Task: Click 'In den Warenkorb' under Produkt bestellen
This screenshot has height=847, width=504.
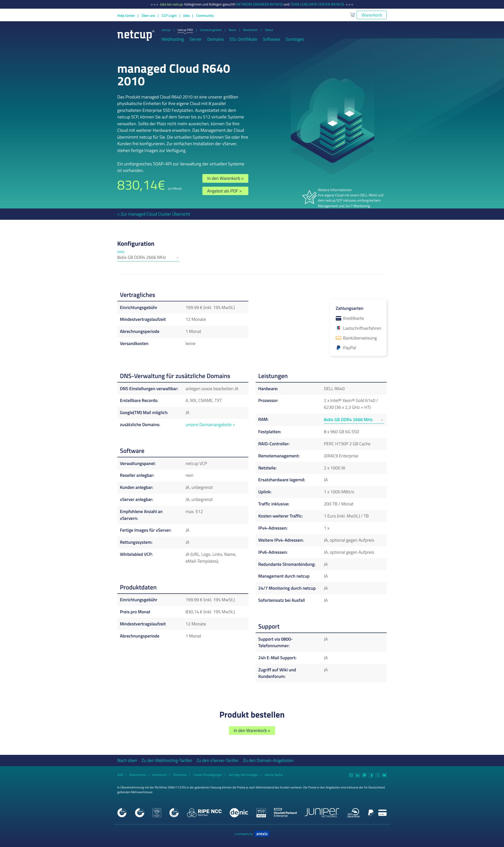Action: click(252, 730)
